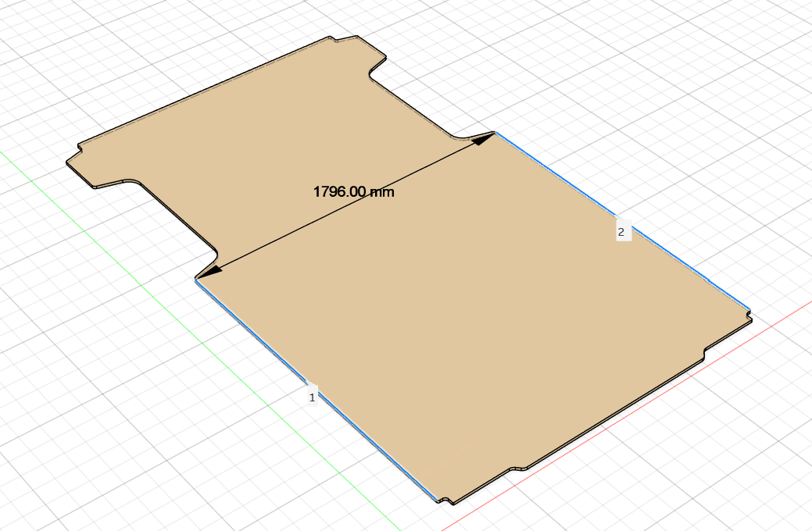
Task: Click the rounded inner corner near the top tab
Action: (x=372, y=74)
